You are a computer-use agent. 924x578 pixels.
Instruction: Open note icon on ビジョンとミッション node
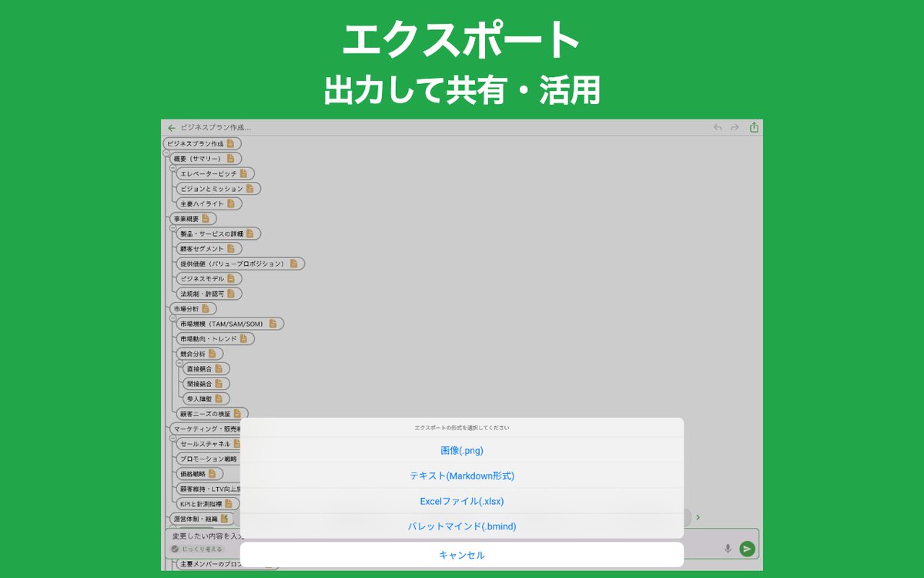(x=250, y=188)
